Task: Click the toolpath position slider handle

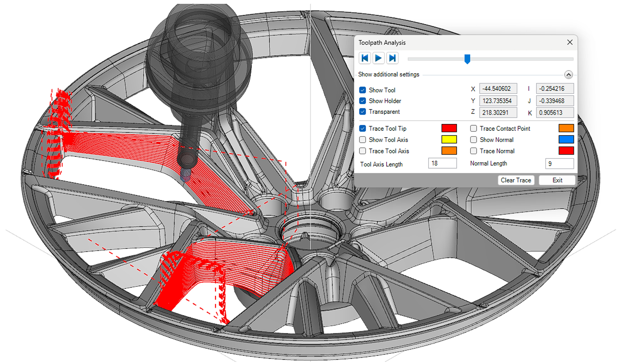Action: pos(467,59)
